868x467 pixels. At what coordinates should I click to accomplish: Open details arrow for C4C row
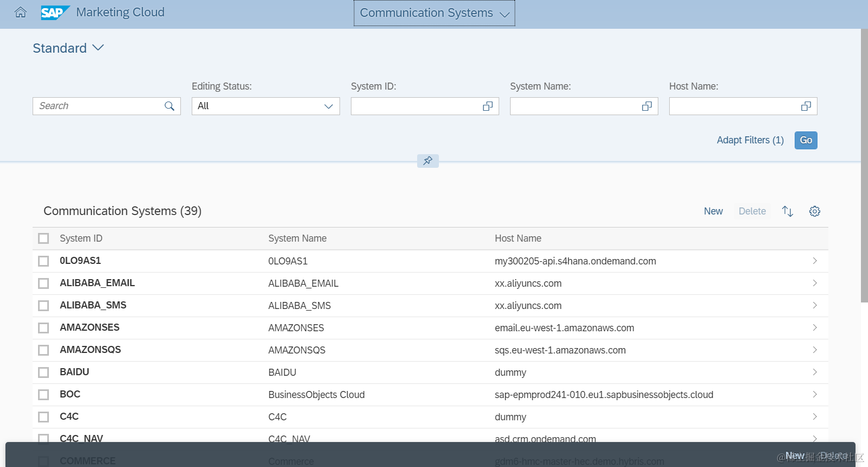tap(815, 416)
